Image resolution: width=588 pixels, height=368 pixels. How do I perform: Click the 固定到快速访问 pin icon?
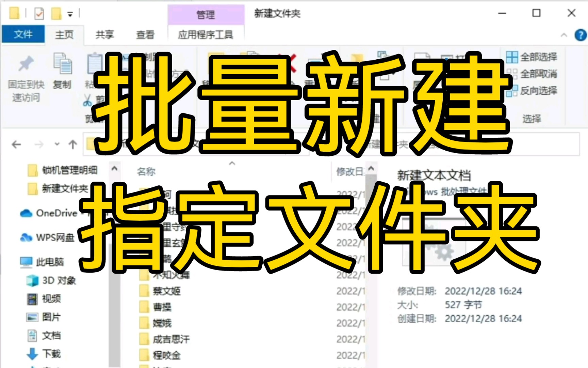[x=26, y=63]
